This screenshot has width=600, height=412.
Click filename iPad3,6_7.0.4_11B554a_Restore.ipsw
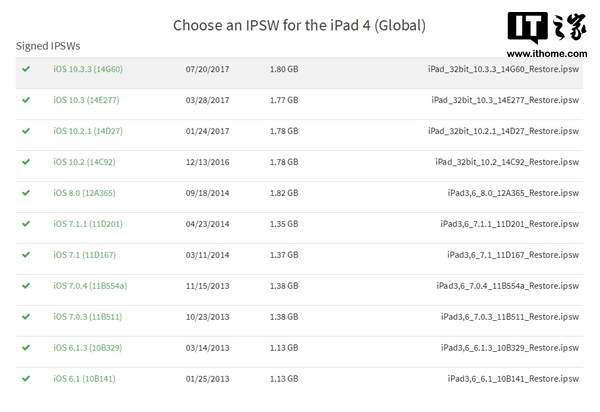tap(508, 286)
